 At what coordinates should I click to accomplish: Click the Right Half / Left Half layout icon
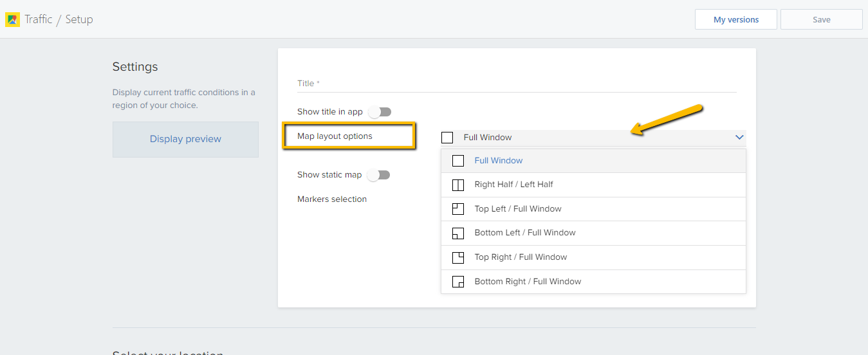(x=458, y=185)
